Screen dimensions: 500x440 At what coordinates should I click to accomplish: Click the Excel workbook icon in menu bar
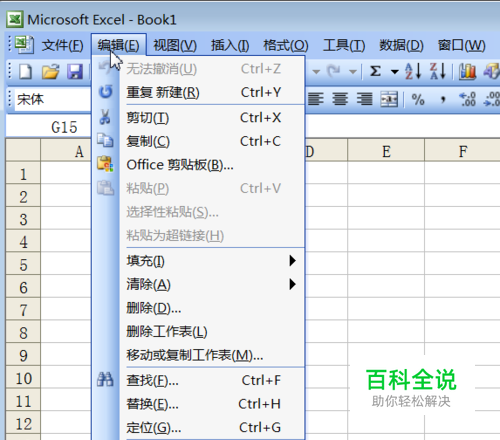(24, 45)
